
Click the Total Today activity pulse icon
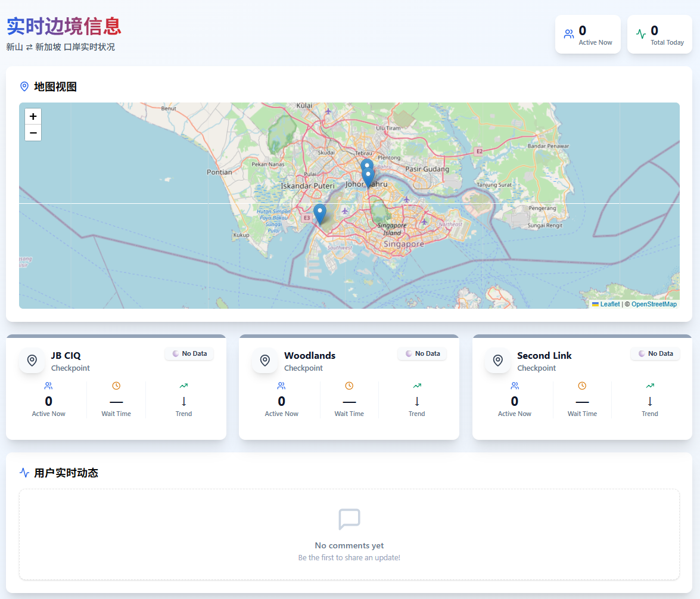pyautogui.click(x=641, y=35)
